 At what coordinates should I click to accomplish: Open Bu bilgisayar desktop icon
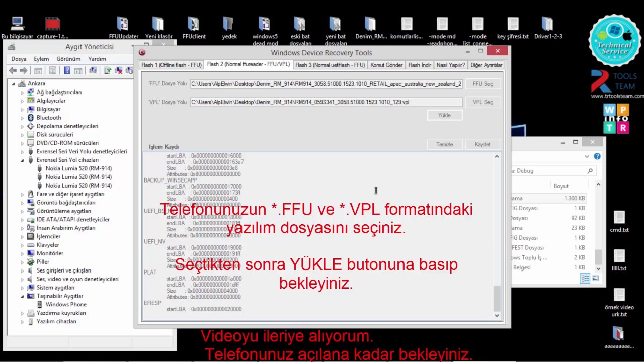point(17,29)
